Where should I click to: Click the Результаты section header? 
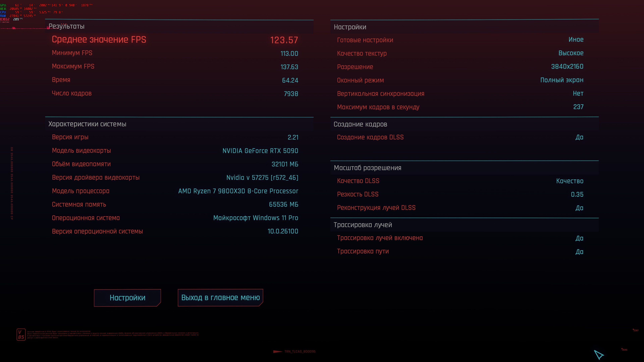[67, 26]
